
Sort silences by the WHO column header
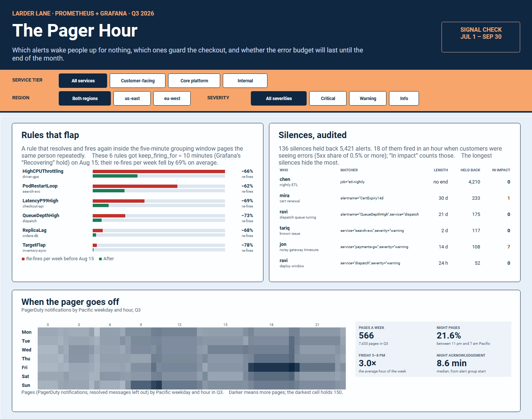(284, 170)
